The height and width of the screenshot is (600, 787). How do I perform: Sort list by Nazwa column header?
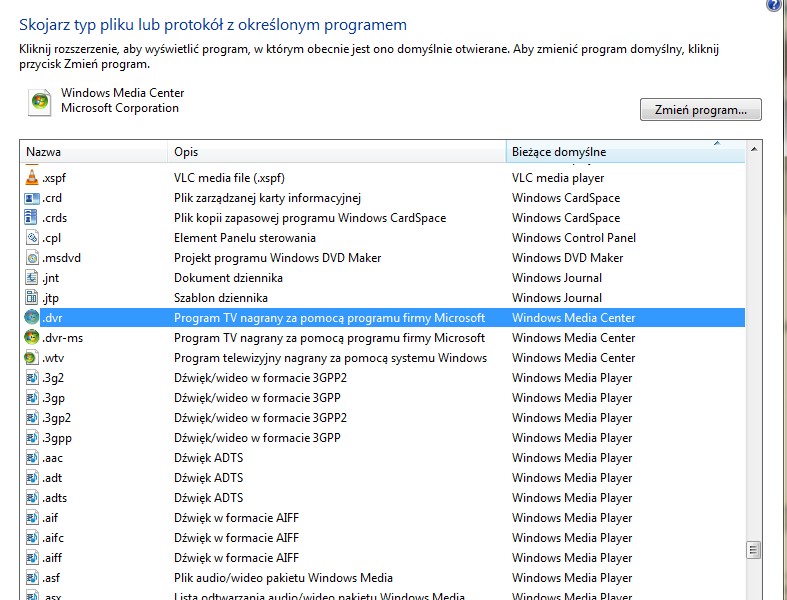pos(93,152)
